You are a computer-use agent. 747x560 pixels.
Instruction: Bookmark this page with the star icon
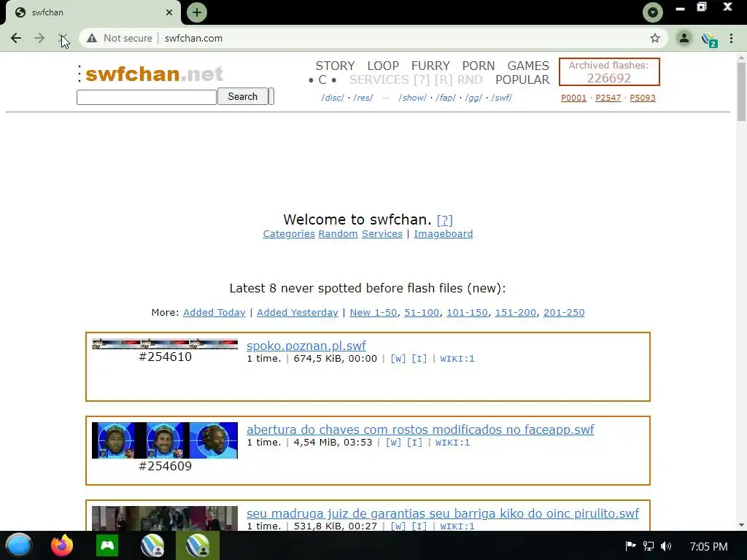pos(655,38)
